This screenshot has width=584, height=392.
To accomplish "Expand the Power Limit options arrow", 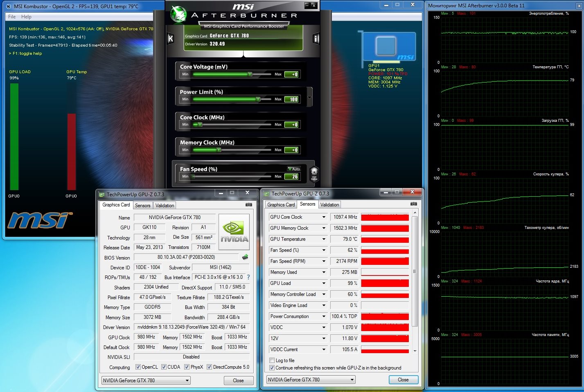I will tap(309, 98).
